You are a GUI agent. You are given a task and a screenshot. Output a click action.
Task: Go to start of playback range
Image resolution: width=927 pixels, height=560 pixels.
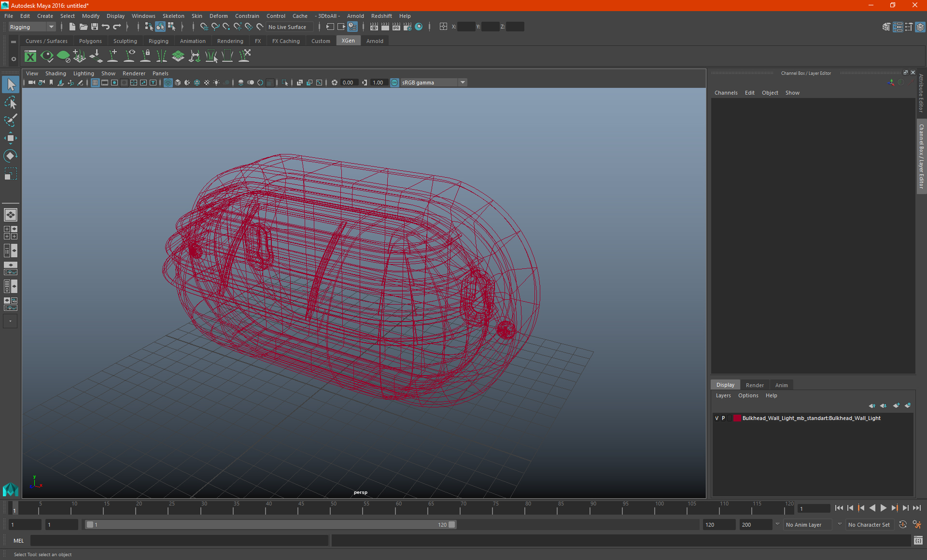pyautogui.click(x=839, y=508)
